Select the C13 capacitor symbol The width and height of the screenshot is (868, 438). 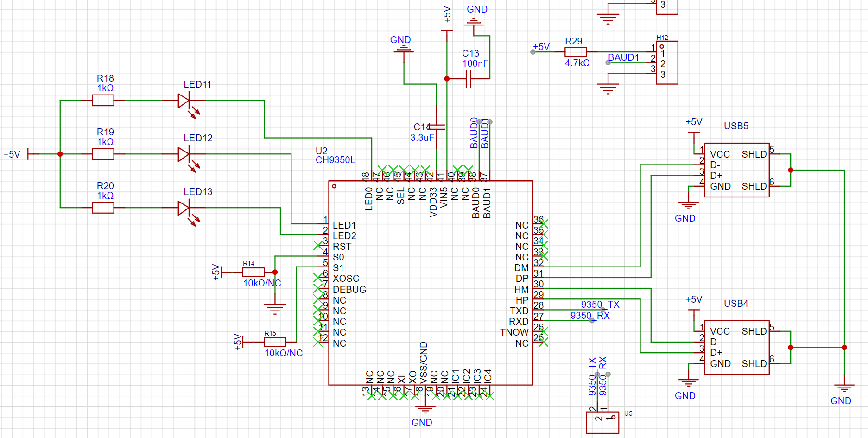tap(468, 79)
